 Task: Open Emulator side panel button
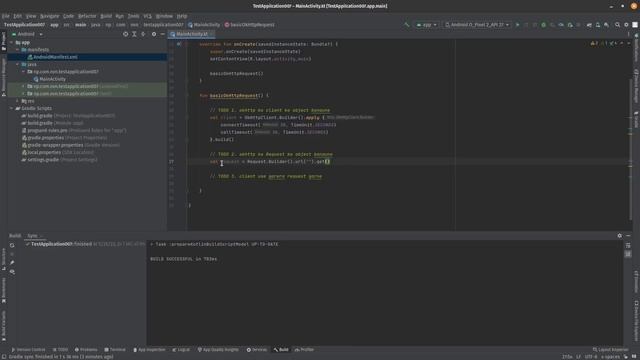click(x=636, y=282)
